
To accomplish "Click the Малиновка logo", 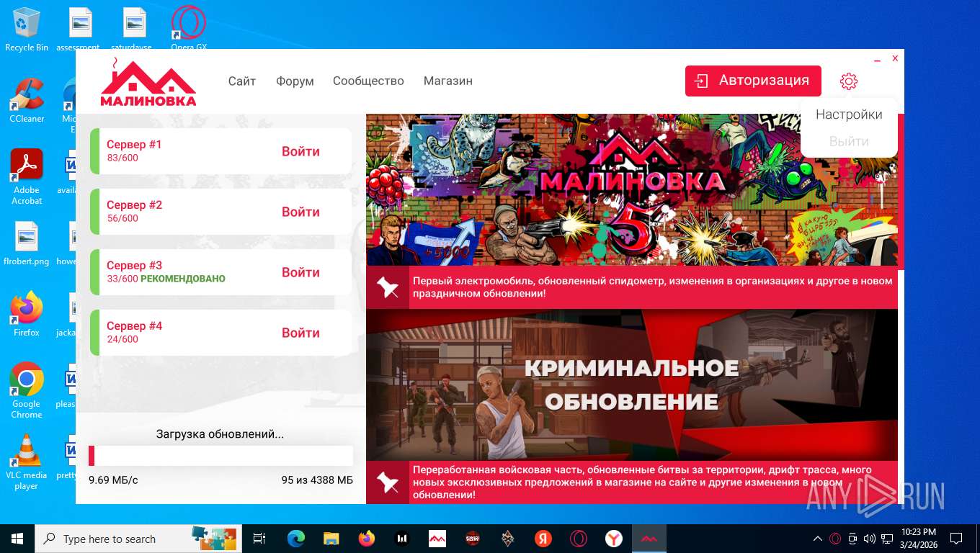I will (x=148, y=82).
